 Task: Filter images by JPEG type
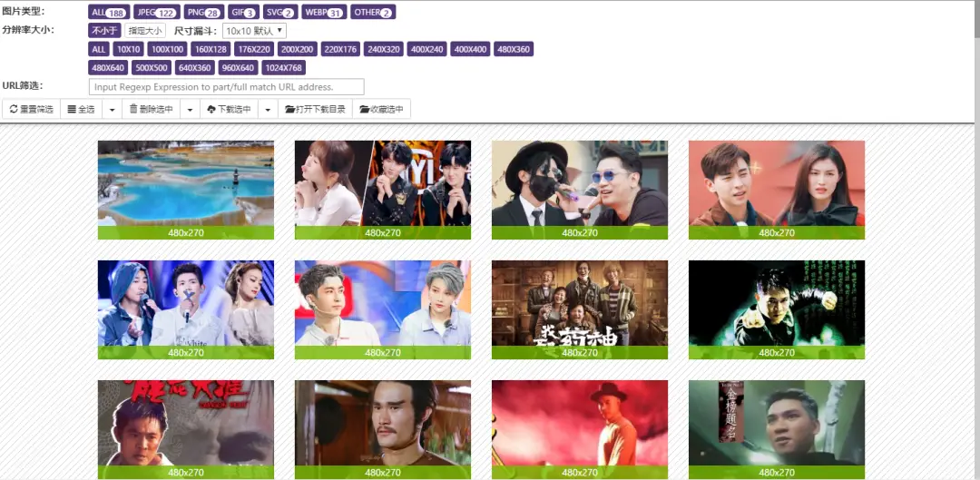157,12
